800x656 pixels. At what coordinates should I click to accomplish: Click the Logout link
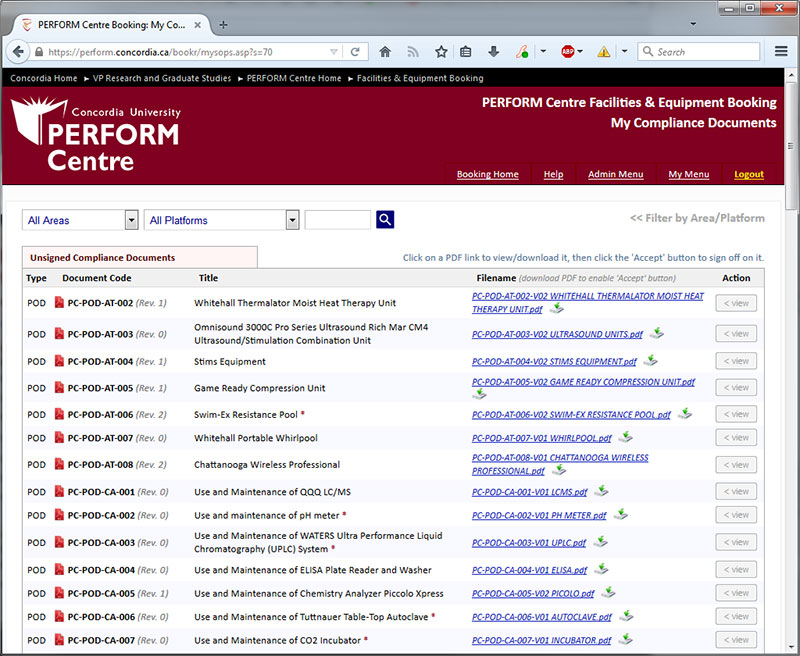click(x=748, y=174)
